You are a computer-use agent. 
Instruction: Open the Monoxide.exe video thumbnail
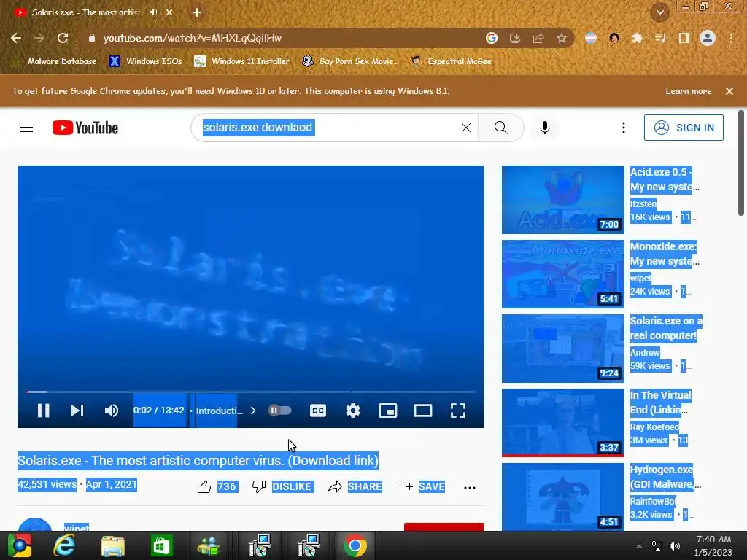pos(563,274)
